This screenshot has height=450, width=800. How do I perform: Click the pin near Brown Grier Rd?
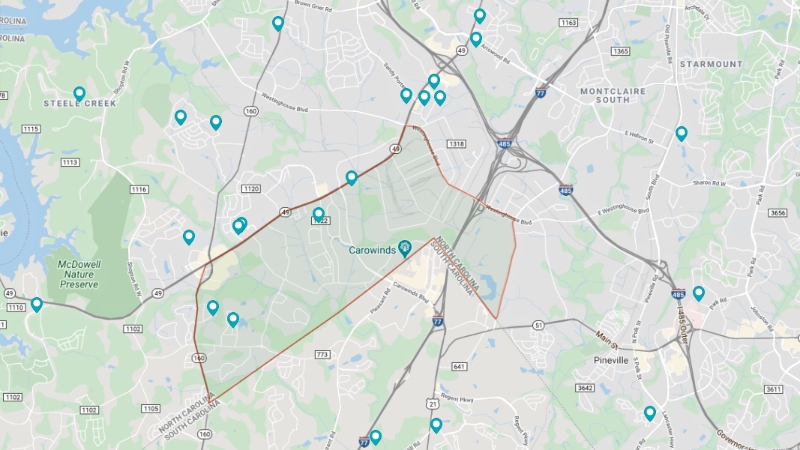coord(278,23)
